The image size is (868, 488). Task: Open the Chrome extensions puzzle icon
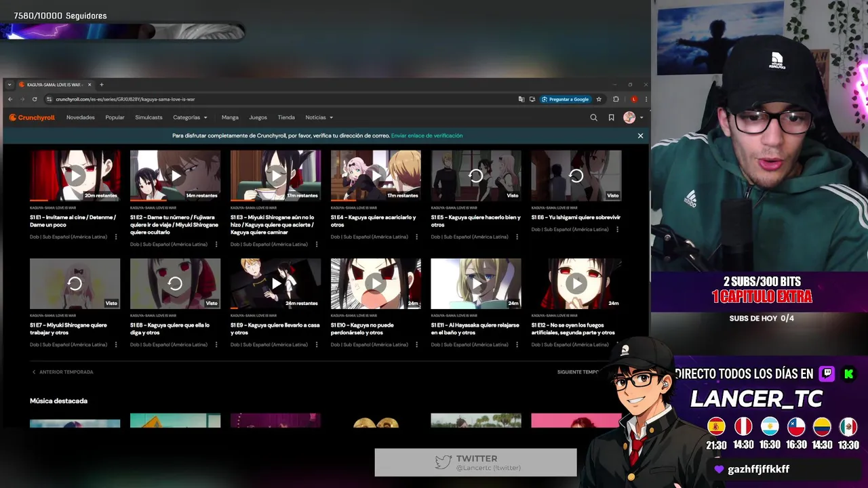(616, 99)
